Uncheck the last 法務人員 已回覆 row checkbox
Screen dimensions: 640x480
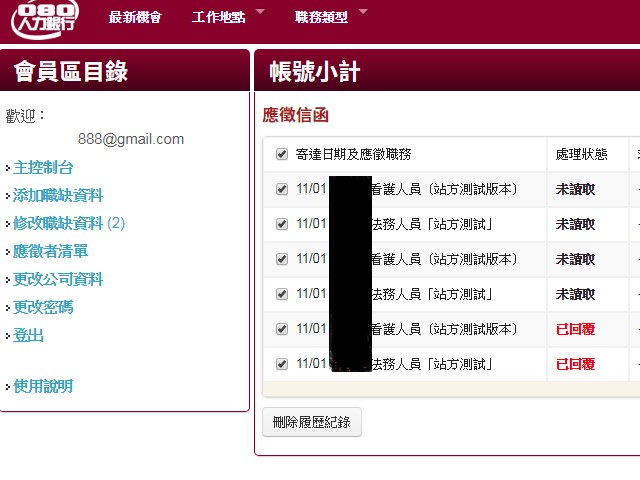point(282,364)
